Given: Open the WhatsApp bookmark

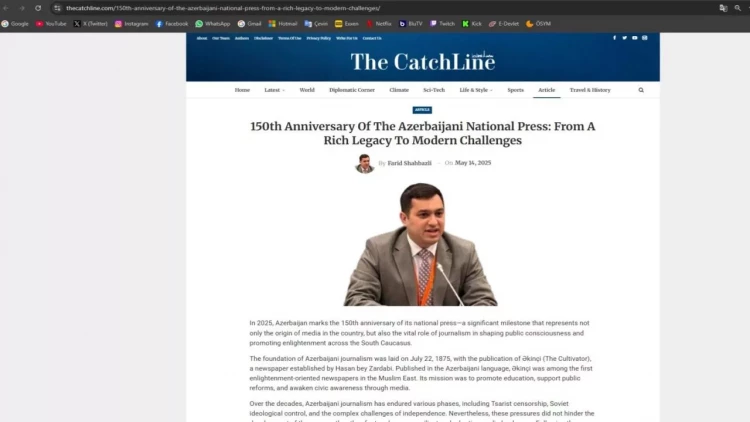Looking at the screenshot, I should tap(212, 23).
